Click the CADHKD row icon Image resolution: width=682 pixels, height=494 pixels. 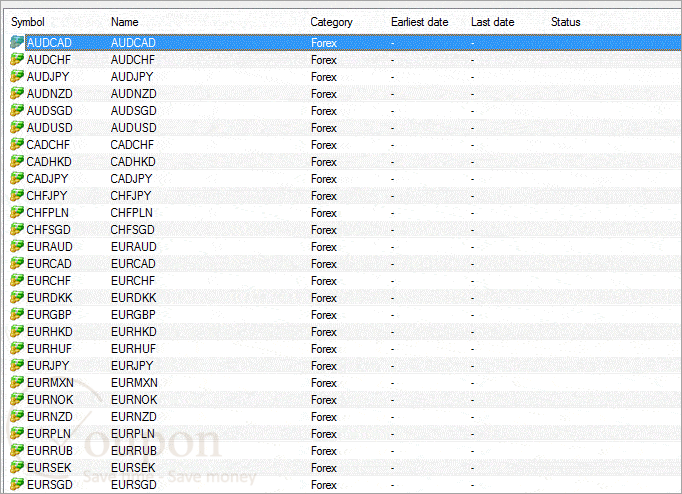pos(17,161)
